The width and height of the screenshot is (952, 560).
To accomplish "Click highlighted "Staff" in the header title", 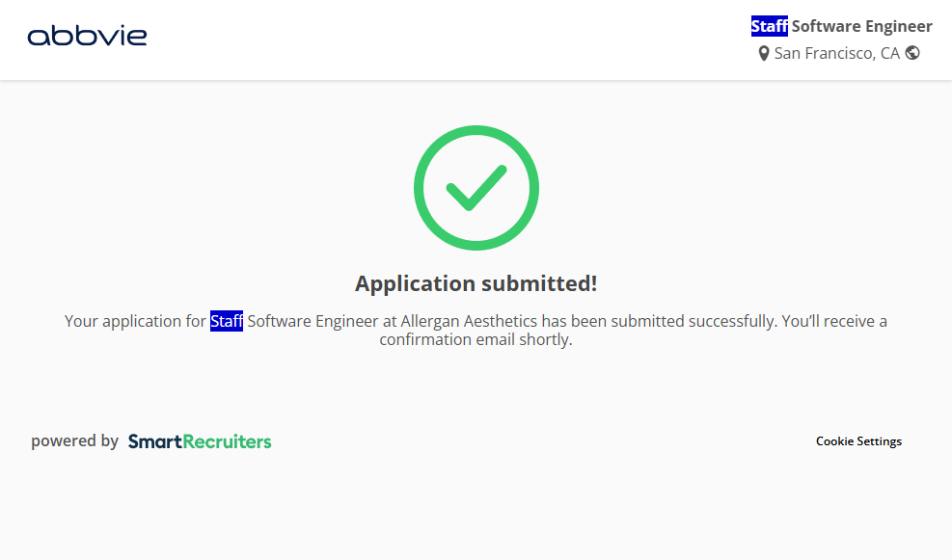I will (x=769, y=26).
